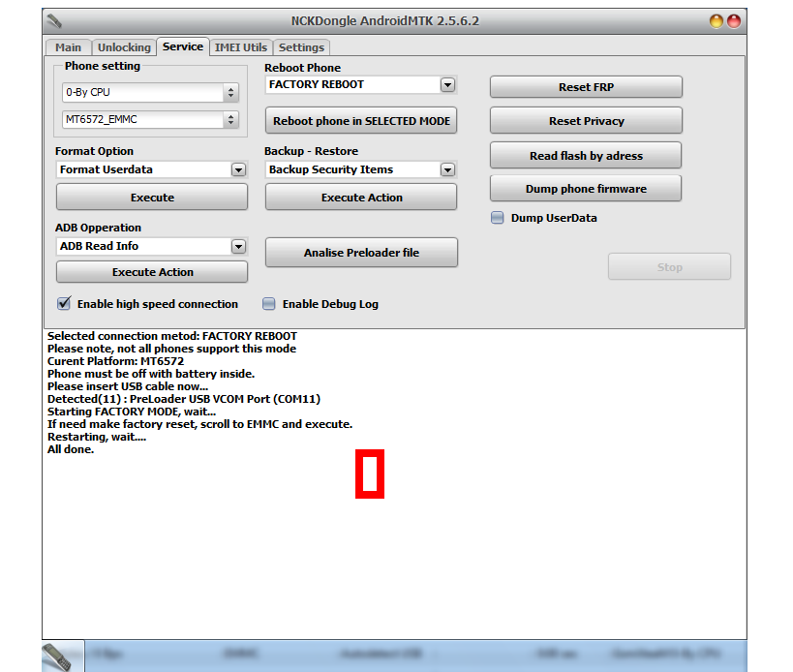The image size is (793, 672).
Task: Check the Dump UserData option
Action: [497, 218]
